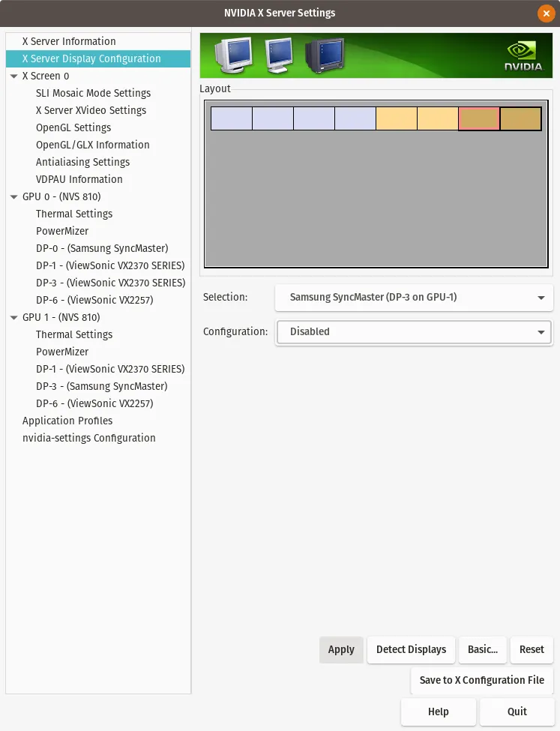Select second light orange display in layout
Image resolution: width=560 pixels, height=731 pixels.
point(438,118)
